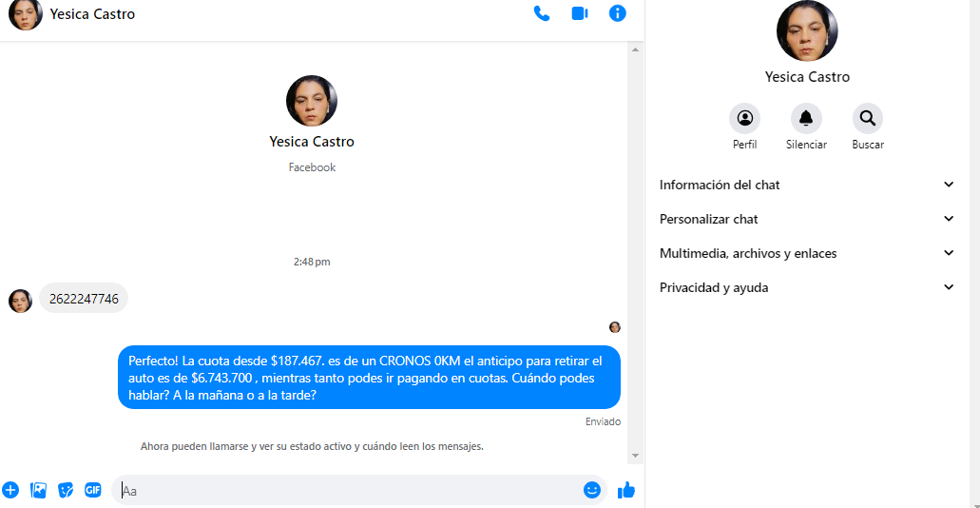Open more actions plus icon
980x508 pixels.
(x=10, y=490)
